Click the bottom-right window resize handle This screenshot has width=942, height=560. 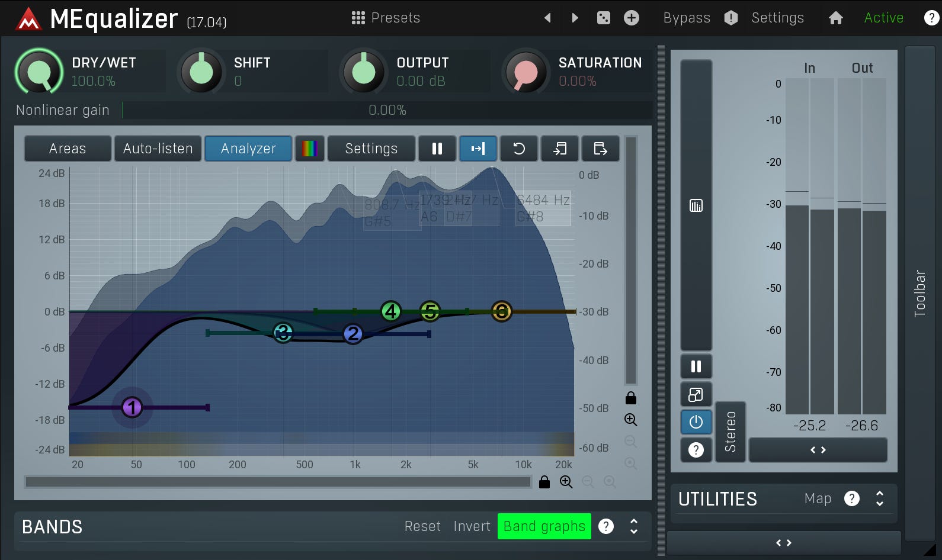click(x=930, y=550)
